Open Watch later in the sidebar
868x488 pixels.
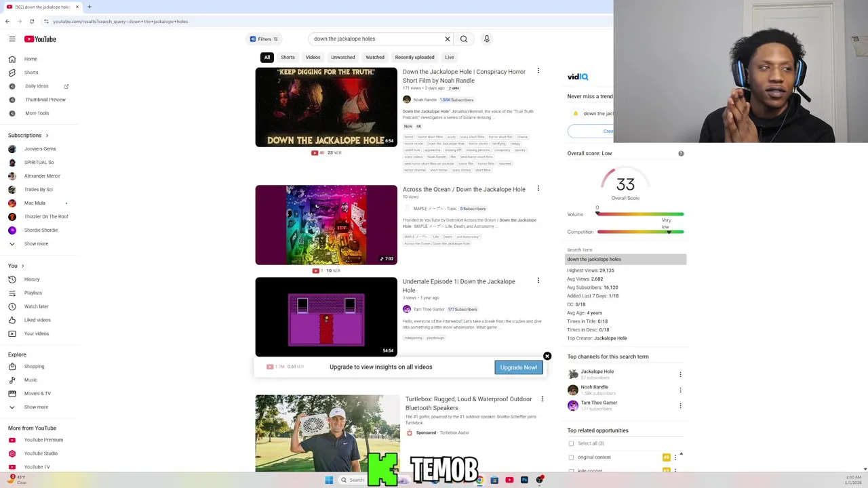[x=36, y=306]
